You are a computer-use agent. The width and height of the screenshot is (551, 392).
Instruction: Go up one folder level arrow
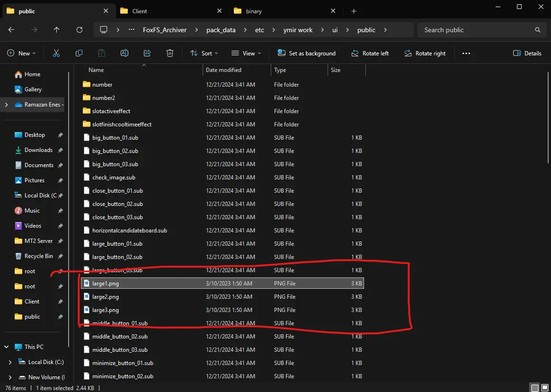click(57, 30)
